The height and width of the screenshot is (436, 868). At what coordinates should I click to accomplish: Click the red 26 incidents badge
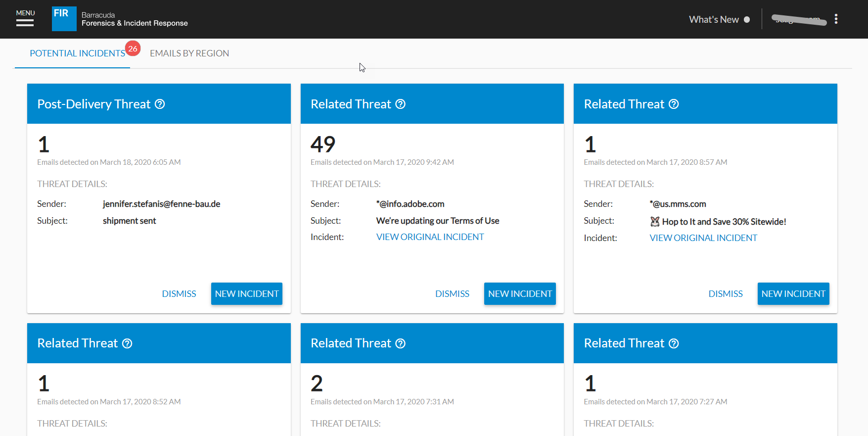(x=133, y=48)
